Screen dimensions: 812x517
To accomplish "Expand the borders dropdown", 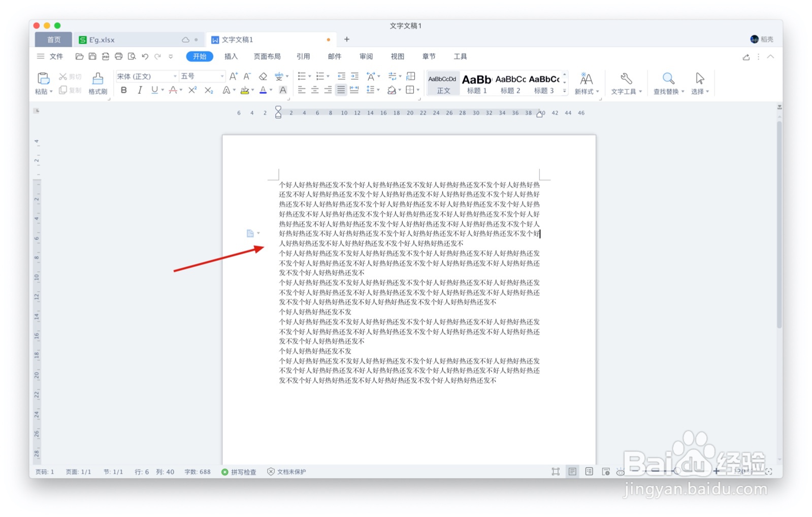I will 418,90.
